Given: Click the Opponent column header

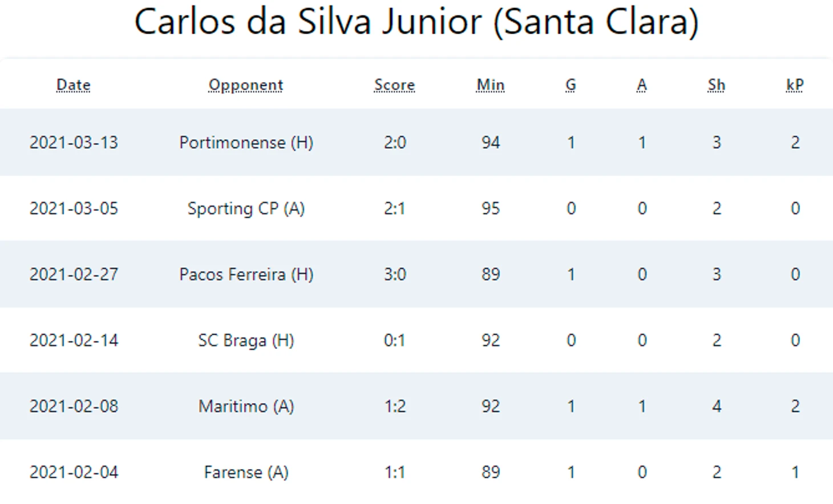Looking at the screenshot, I should pyautogui.click(x=246, y=85).
